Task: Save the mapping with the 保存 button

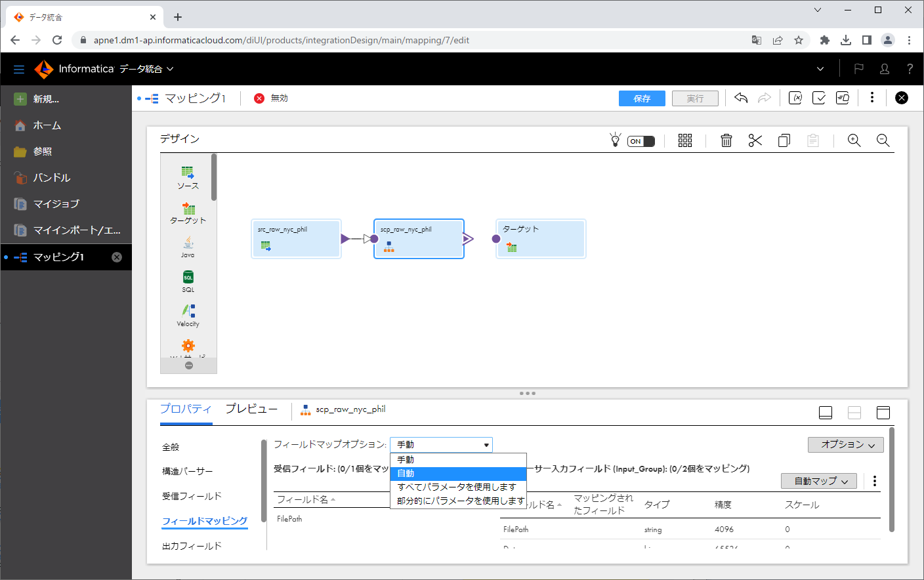Action: [641, 98]
